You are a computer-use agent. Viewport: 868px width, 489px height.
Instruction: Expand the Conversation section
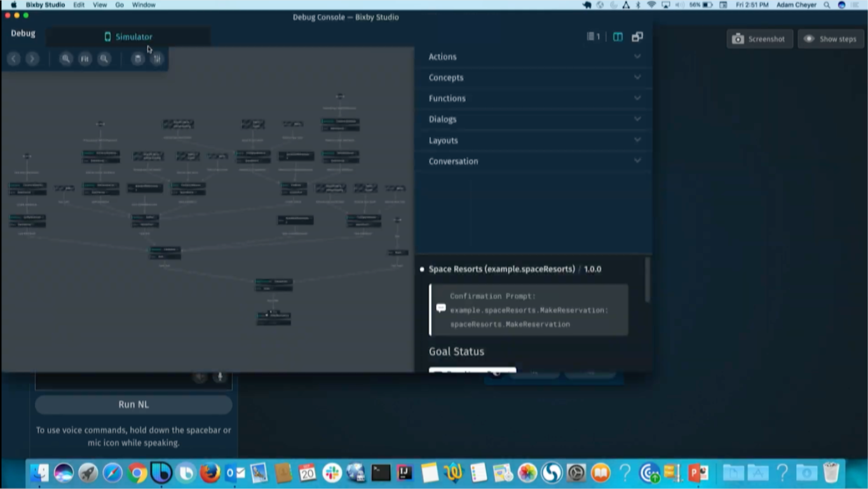(533, 161)
